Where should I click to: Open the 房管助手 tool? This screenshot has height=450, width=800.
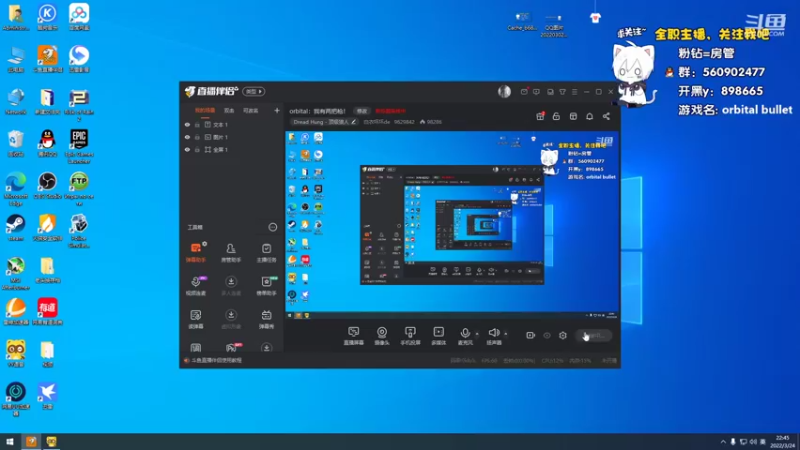point(231,253)
